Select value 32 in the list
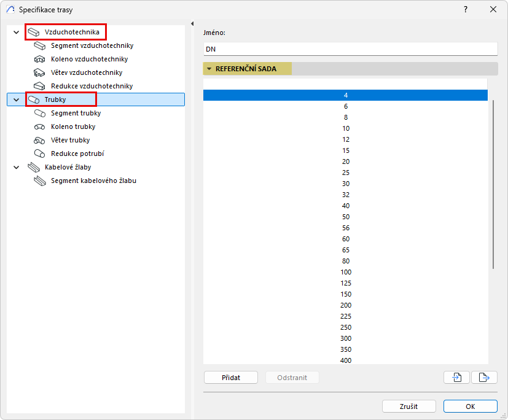Viewport: 508px width, 420px height. 345,195
